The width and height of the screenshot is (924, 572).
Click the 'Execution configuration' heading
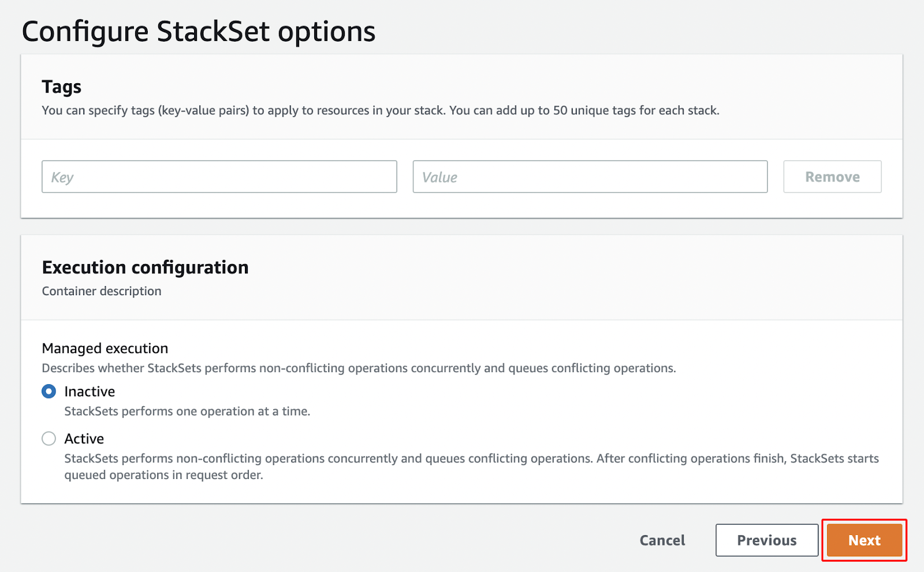146,268
